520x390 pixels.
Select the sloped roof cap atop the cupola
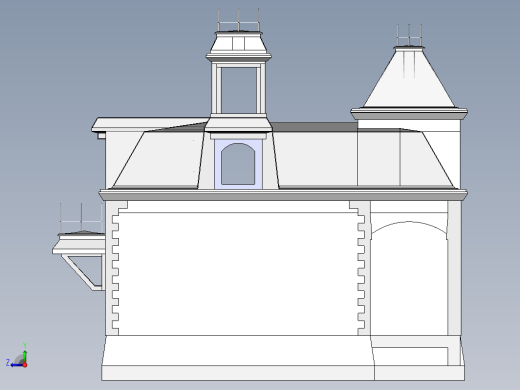click(x=238, y=44)
